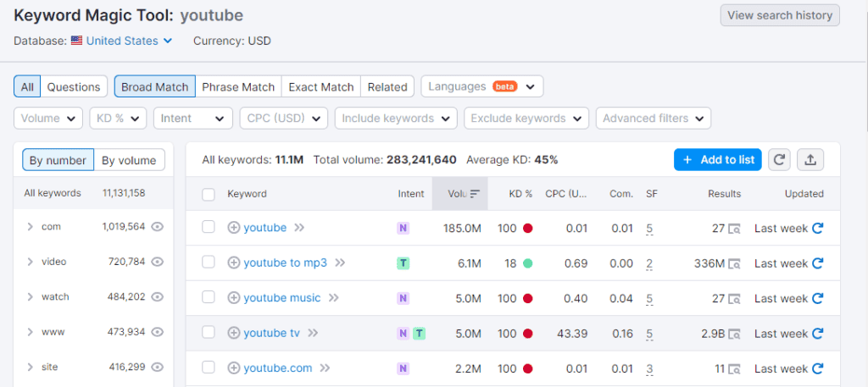Viewport: 868px width, 387px height.
Task: Open the Intent filter dropdown
Action: click(193, 119)
